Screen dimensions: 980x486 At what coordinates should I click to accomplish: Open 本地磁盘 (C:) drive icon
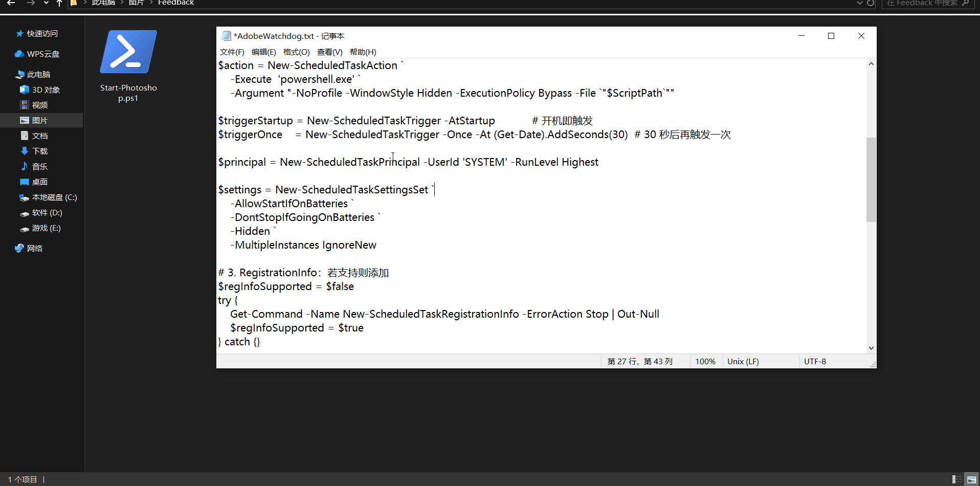[x=25, y=197]
